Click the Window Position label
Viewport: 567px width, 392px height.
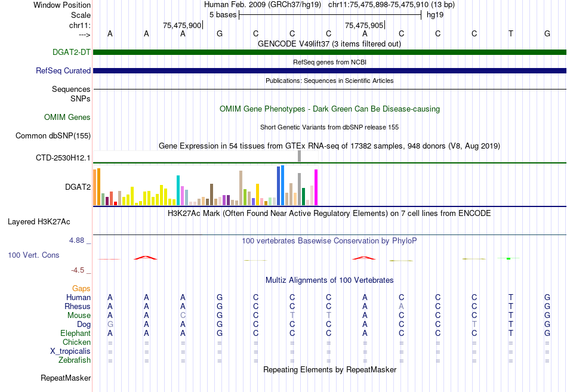[x=62, y=5]
